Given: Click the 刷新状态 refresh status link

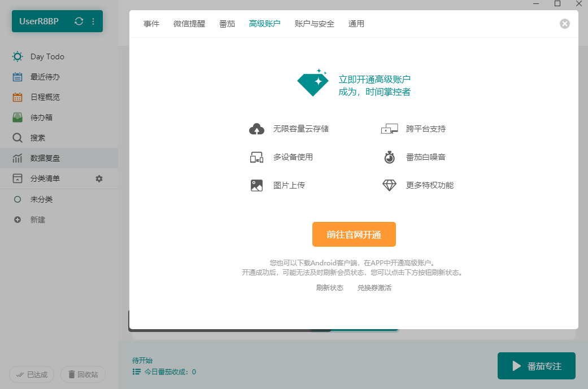Looking at the screenshot, I should click(x=330, y=287).
